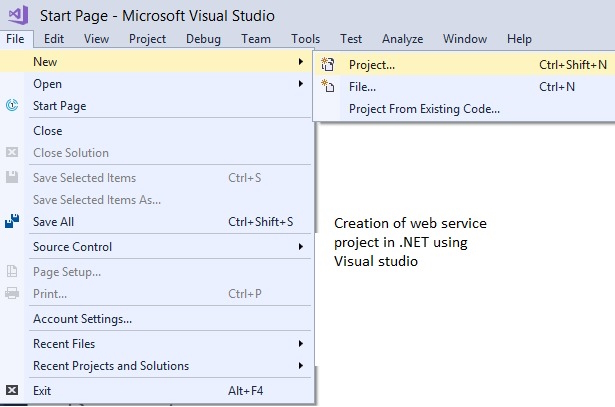Click the Exit icon in File menu

[12, 390]
